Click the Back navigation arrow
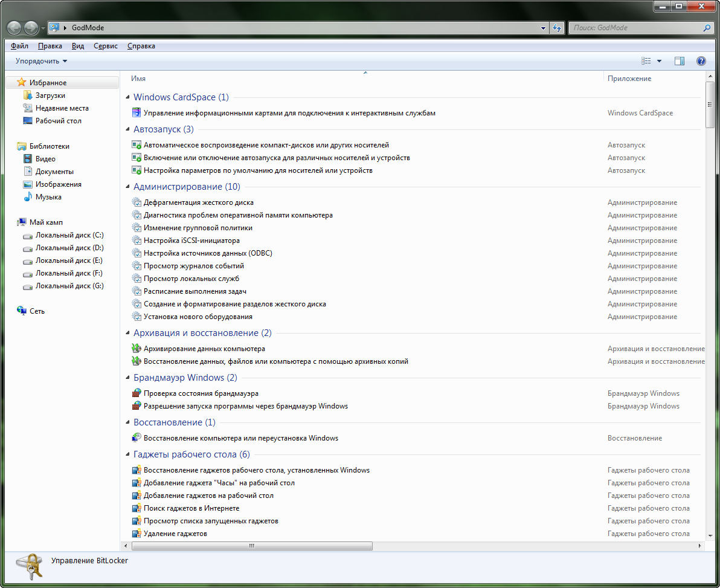720x588 pixels. [x=14, y=28]
